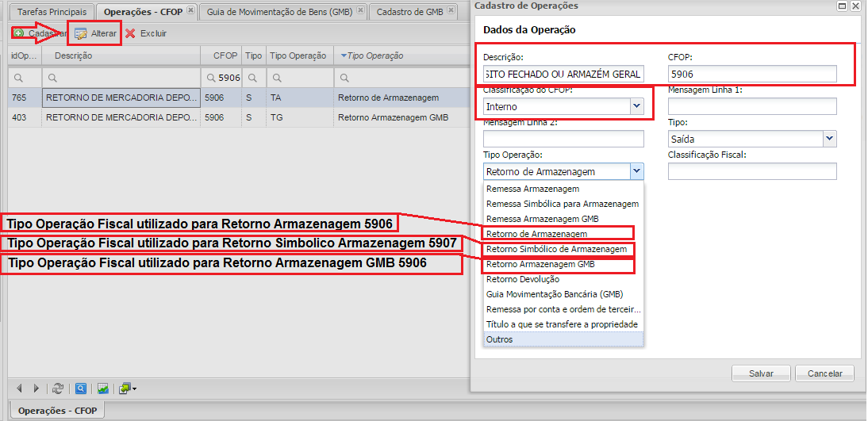This screenshot has height=421, width=868.
Task: Close the Guia de Movimentação de Bens tab
Action: click(x=360, y=10)
